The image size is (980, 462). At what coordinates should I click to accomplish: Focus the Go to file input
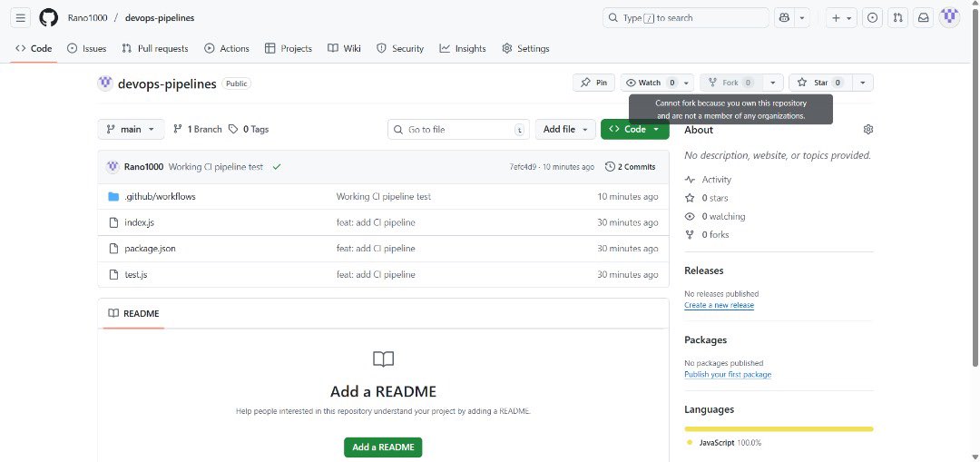458,130
